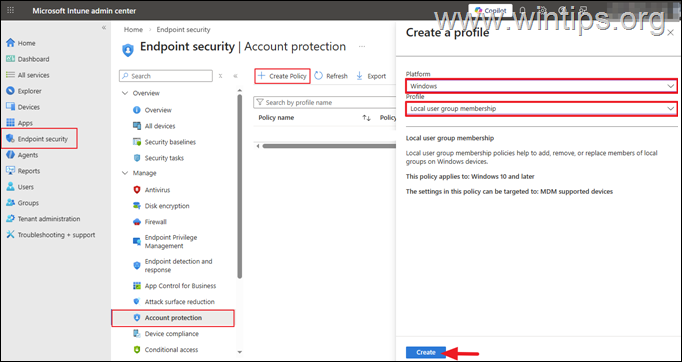Image resolution: width=682 pixels, height=362 pixels.
Task: Collapse the Endpoint security submenu pane
Action: click(x=235, y=76)
